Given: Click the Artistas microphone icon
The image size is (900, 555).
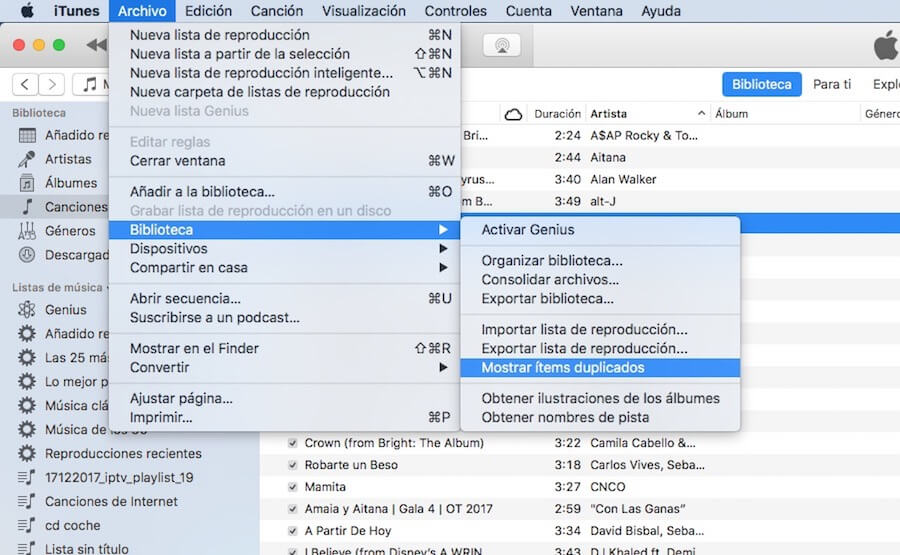Looking at the screenshot, I should [27, 159].
